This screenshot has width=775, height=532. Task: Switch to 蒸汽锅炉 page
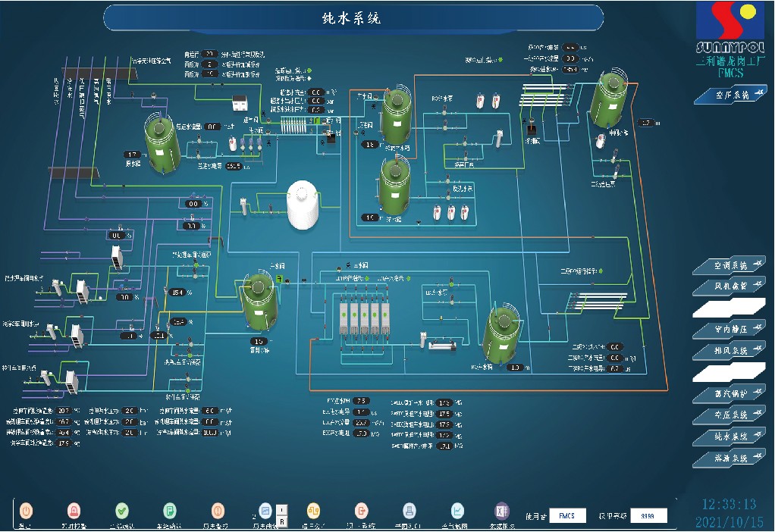point(727,395)
